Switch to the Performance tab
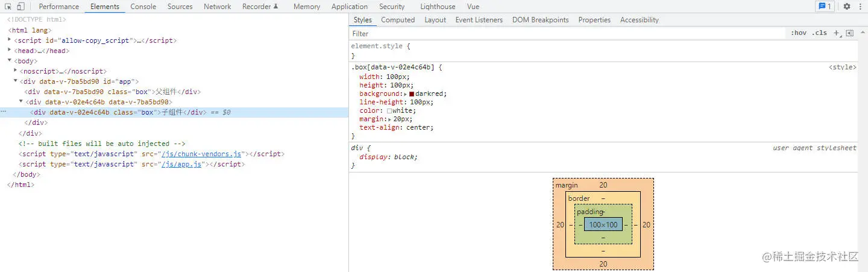The image size is (868, 272). pos(59,7)
